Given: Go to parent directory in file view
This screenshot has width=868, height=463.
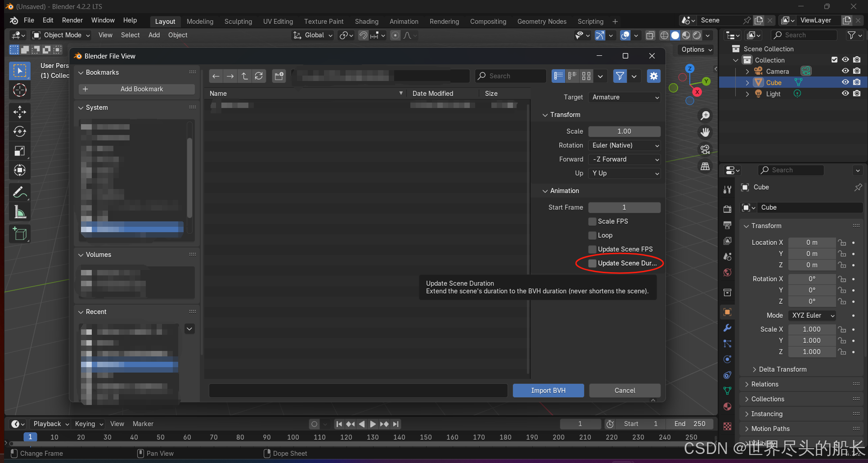Looking at the screenshot, I should tap(244, 76).
